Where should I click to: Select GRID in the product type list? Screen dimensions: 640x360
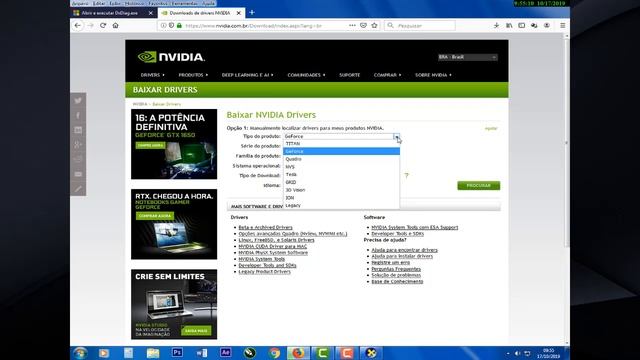[x=341, y=182]
